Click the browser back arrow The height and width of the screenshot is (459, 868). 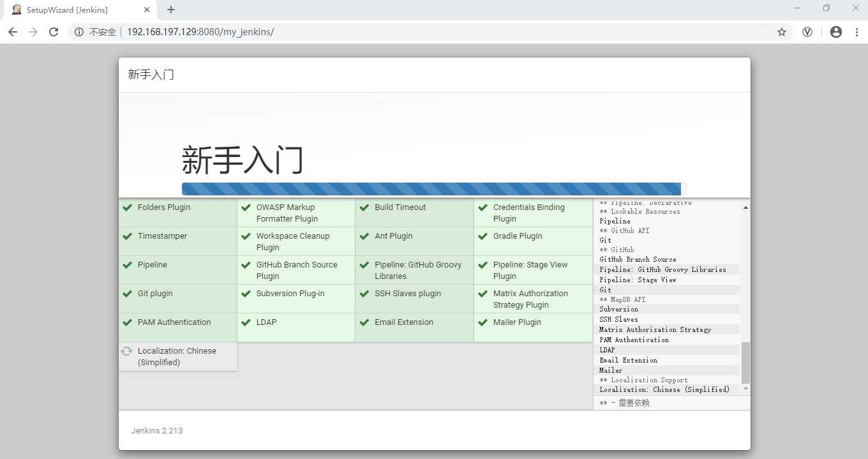click(13, 32)
